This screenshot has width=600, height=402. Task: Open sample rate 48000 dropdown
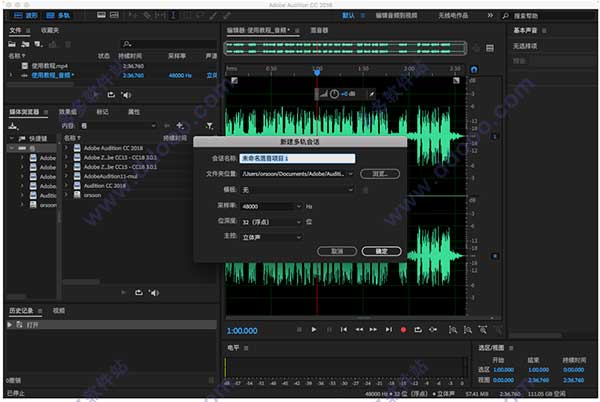click(x=271, y=206)
